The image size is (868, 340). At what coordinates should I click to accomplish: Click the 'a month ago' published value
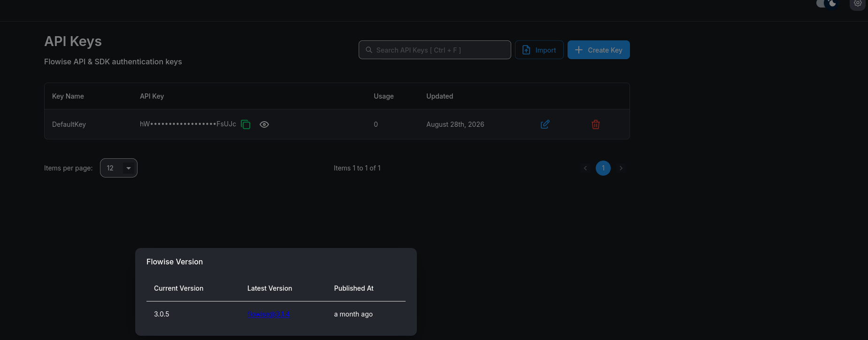pos(353,314)
